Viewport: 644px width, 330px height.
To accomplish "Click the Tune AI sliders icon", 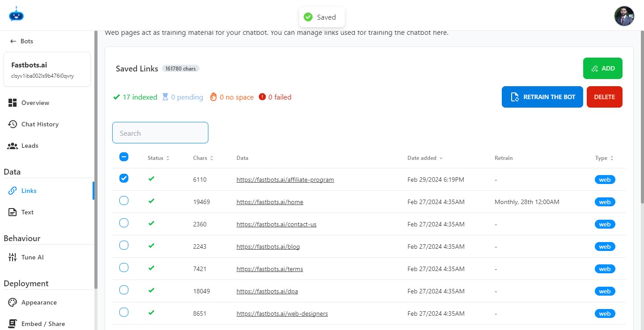I will 13,257.
